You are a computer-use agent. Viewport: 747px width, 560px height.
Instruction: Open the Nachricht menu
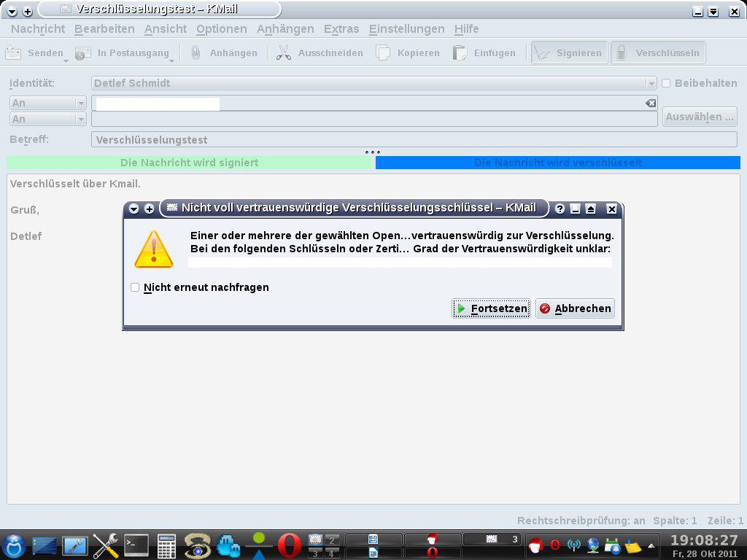38,29
